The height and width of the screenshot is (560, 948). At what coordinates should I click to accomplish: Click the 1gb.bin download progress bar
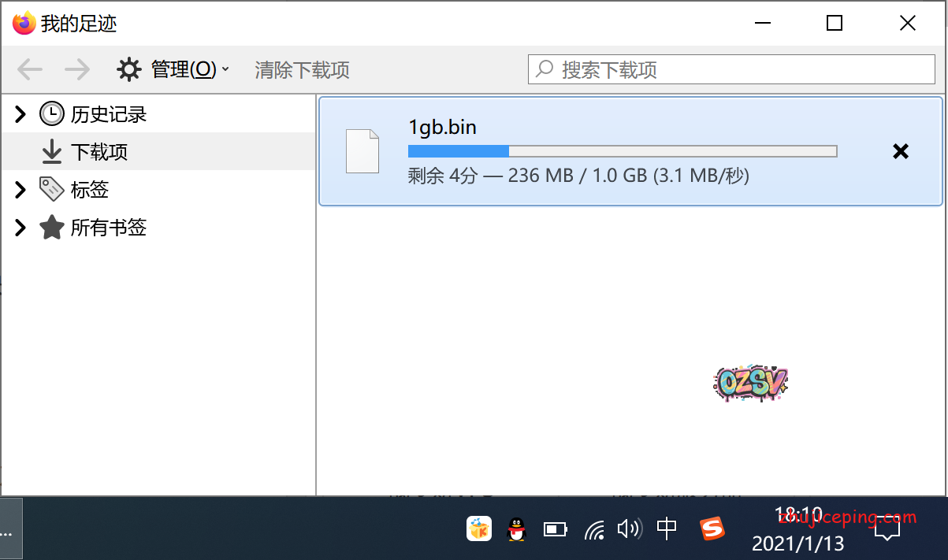pyautogui.click(x=622, y=151)
